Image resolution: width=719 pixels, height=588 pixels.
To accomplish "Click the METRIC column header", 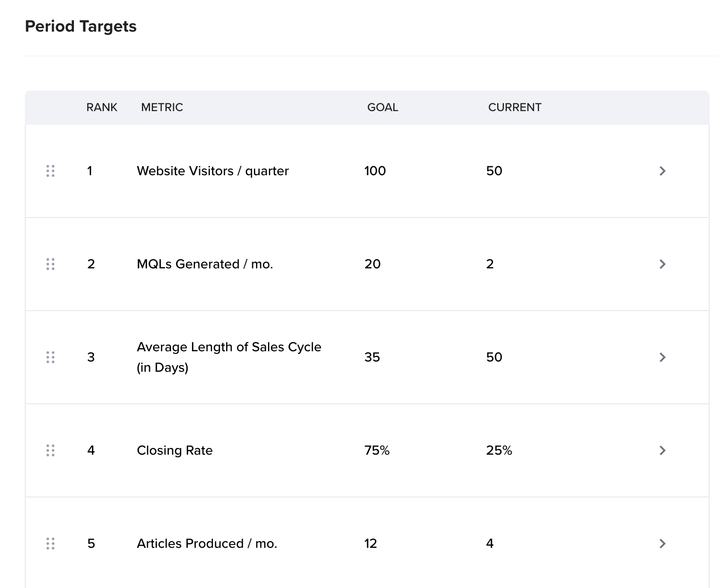I will pos(162,107).
